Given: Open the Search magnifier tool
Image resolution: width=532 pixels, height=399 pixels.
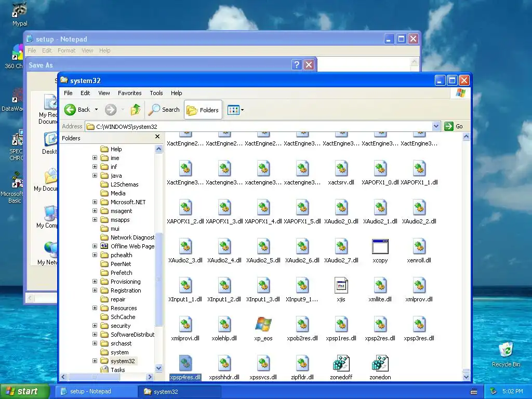Looking at the screenshot, I should (x=165, y=110).
